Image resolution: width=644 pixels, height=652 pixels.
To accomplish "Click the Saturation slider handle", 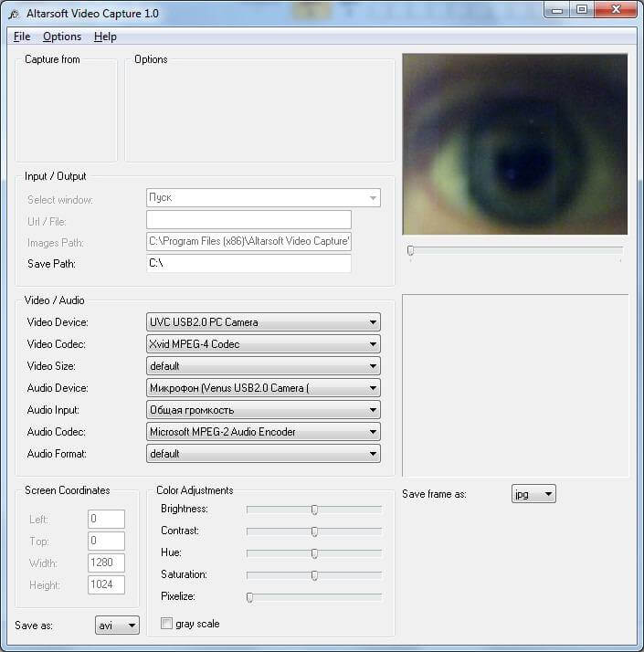I will pos(314,575).
